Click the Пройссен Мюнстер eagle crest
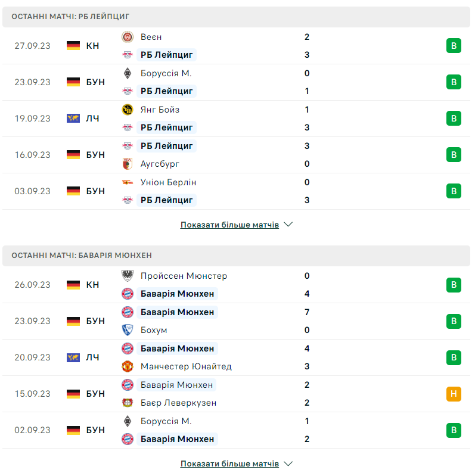Viewport: 475px width, 476px height. click(127, 276)
